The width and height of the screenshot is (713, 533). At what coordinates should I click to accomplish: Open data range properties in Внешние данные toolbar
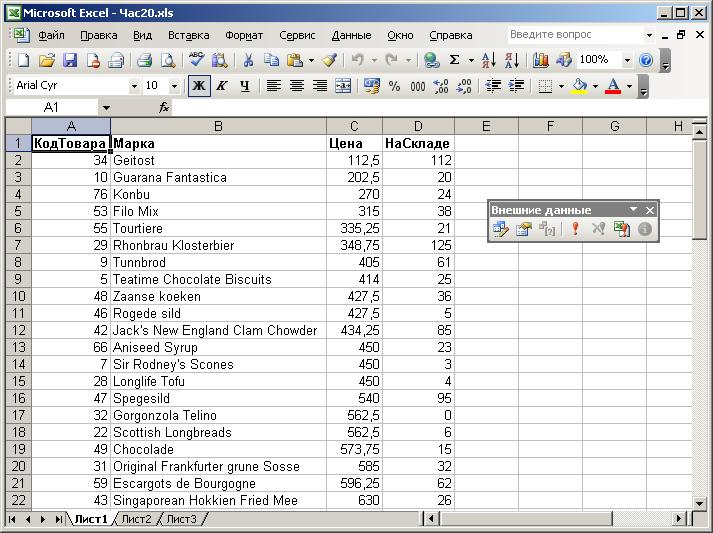[x=523, y=229]
